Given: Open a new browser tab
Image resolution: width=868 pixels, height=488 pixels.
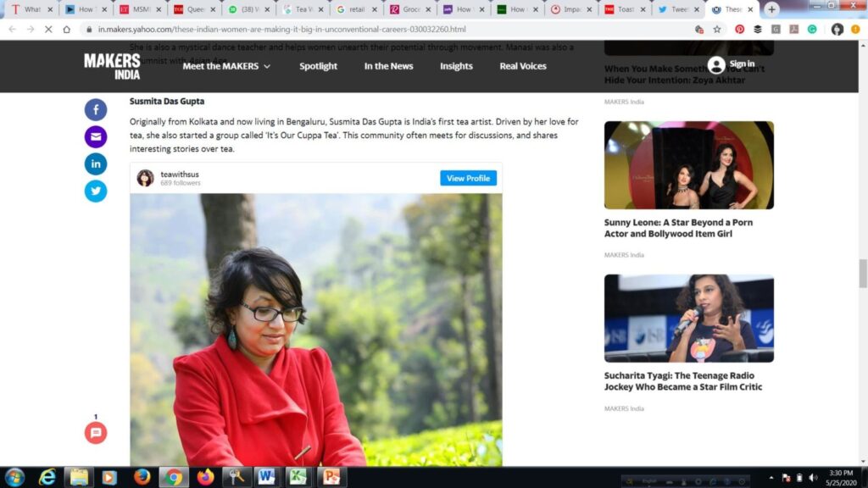Looking at the screenshot, I should 771,9.
